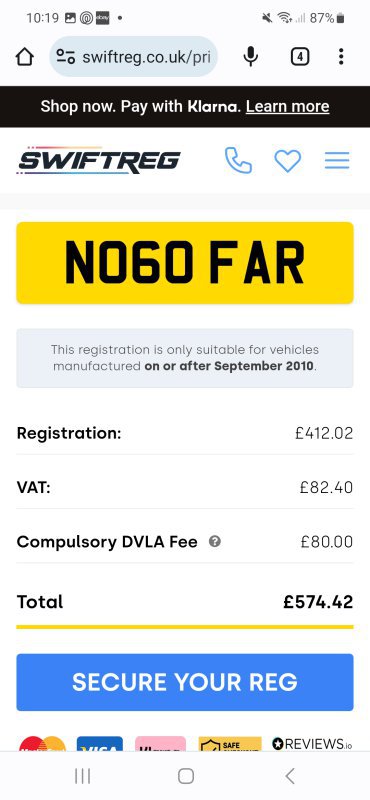Open the browser three-dot menu

click(341, 57)
